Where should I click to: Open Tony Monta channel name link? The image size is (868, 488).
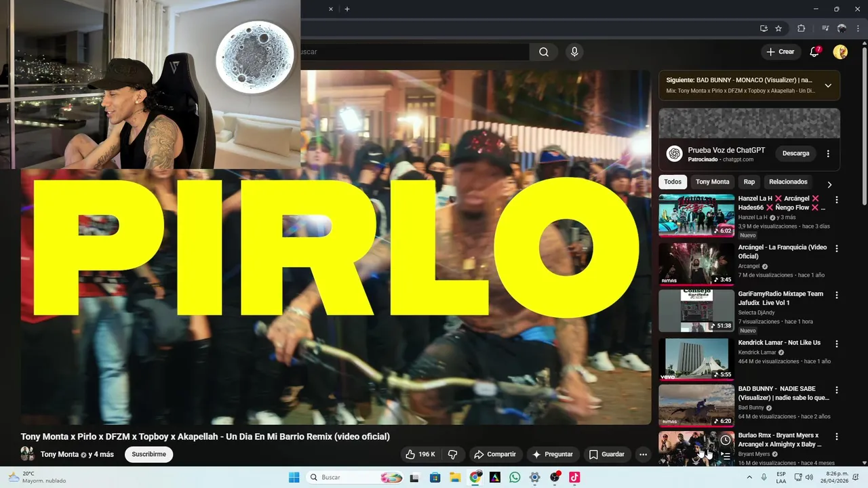click(60, 454)
